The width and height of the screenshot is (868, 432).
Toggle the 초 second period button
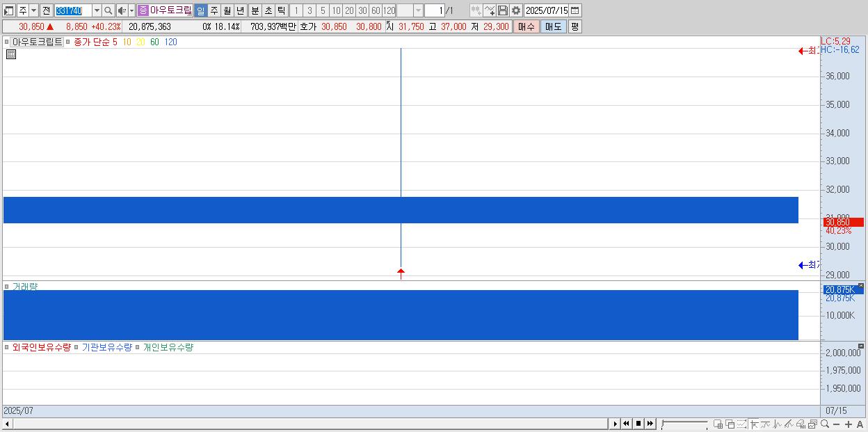pyautogui.click(x=268, y=10)
